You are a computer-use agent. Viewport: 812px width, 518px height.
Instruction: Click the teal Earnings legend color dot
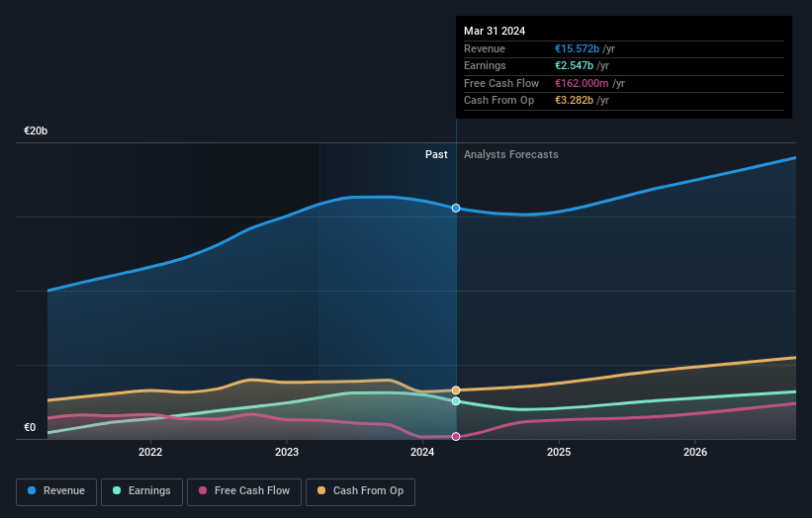click(117, 490)
